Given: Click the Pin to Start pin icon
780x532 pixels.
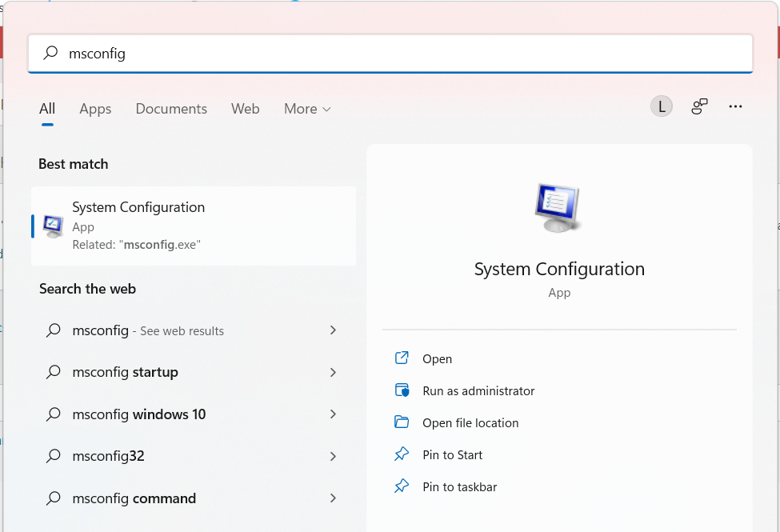Looking at the screenshot, I should [x=402, y=454].
